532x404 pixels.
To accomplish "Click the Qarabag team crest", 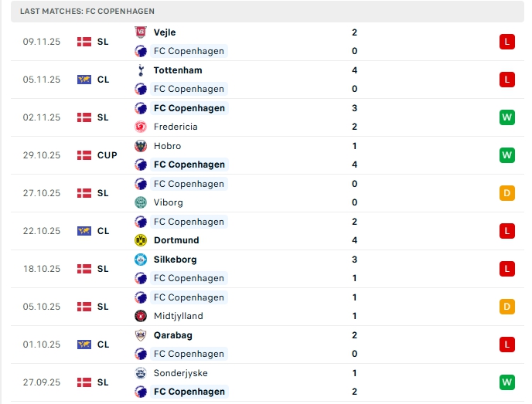I will pyautogui.click(x=141, y=335).
